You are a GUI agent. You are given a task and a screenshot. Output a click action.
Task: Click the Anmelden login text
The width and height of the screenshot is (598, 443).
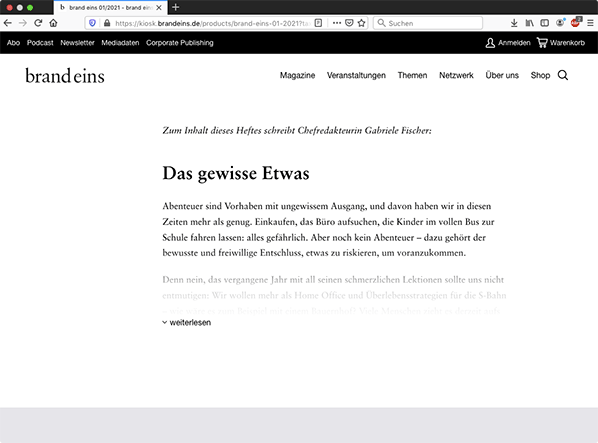coord(514,43)
